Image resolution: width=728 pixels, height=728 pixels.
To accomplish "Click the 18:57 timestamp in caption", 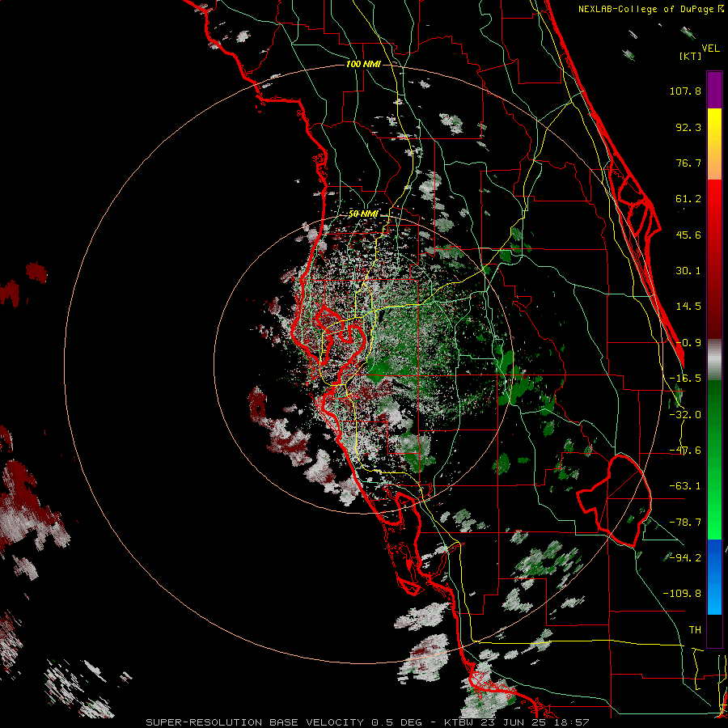I will point(573,722).
